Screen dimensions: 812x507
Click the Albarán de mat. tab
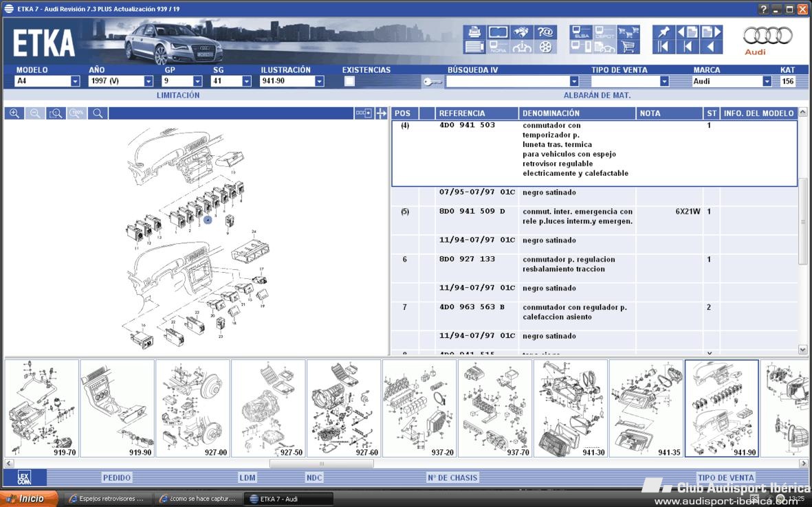click(x=597, y=95)
